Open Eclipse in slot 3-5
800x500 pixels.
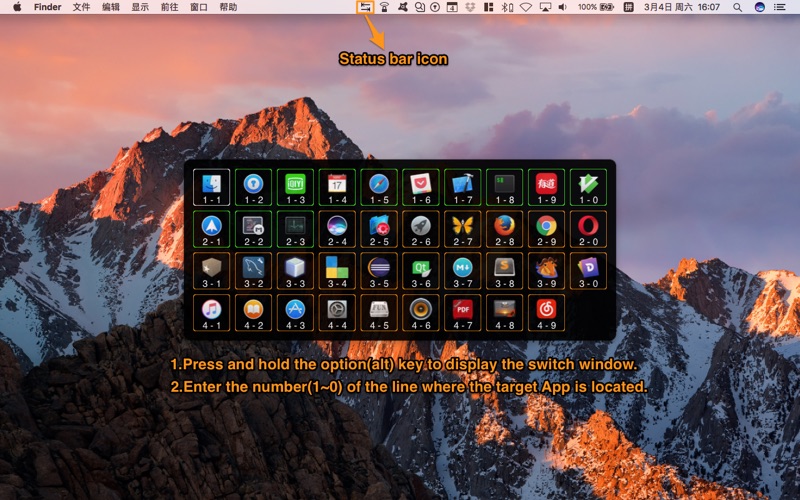(379, 271)
